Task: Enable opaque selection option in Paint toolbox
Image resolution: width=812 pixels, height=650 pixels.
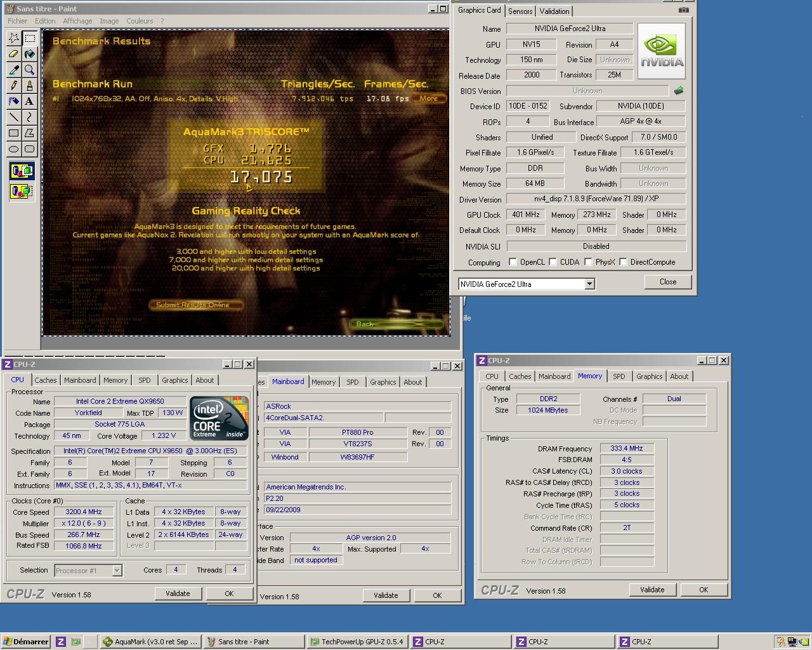Action: pyautogui.click(x=22, y=171)
